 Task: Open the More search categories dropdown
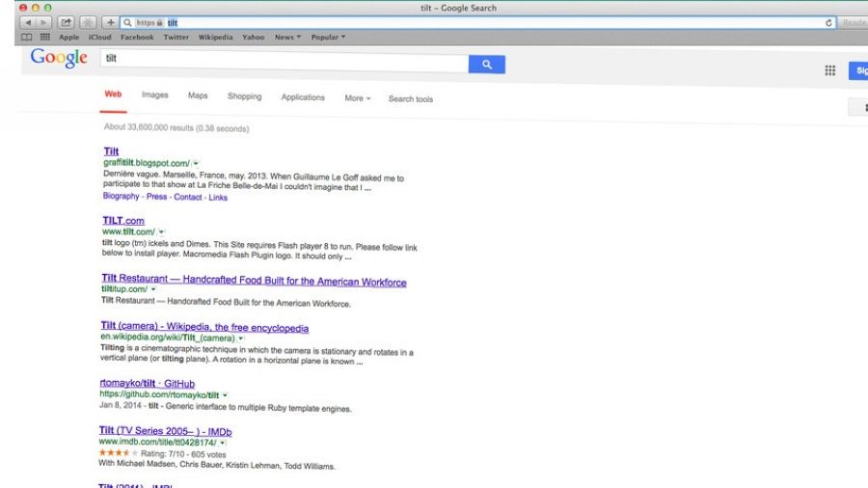pyautogui.click(x=357, y=98)
